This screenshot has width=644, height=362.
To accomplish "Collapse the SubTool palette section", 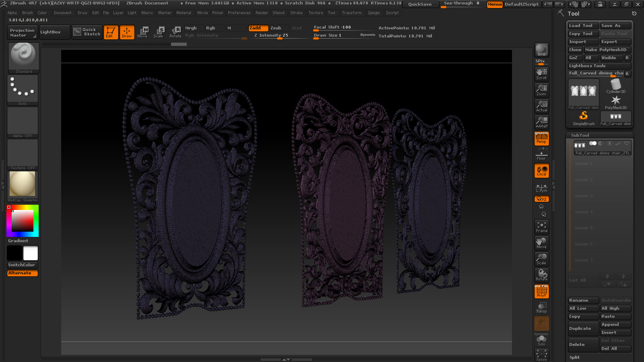I will point(580,136).
